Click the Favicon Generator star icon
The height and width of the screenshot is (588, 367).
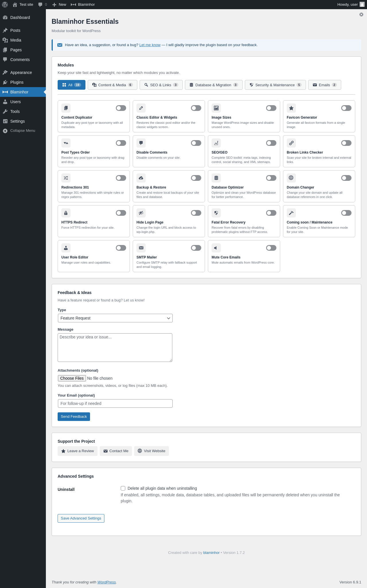(x=291, y=108)
